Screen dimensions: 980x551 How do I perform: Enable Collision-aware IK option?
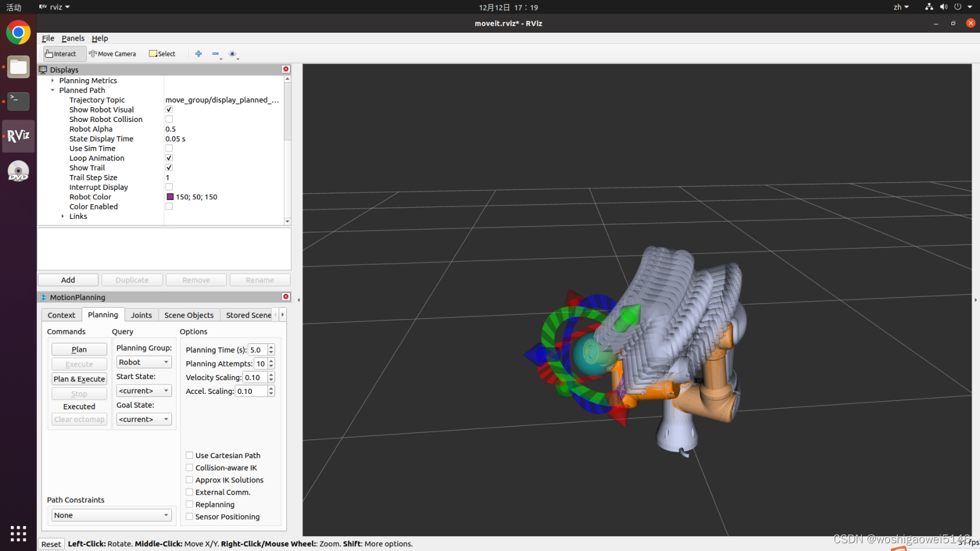(x=189, y=468)
